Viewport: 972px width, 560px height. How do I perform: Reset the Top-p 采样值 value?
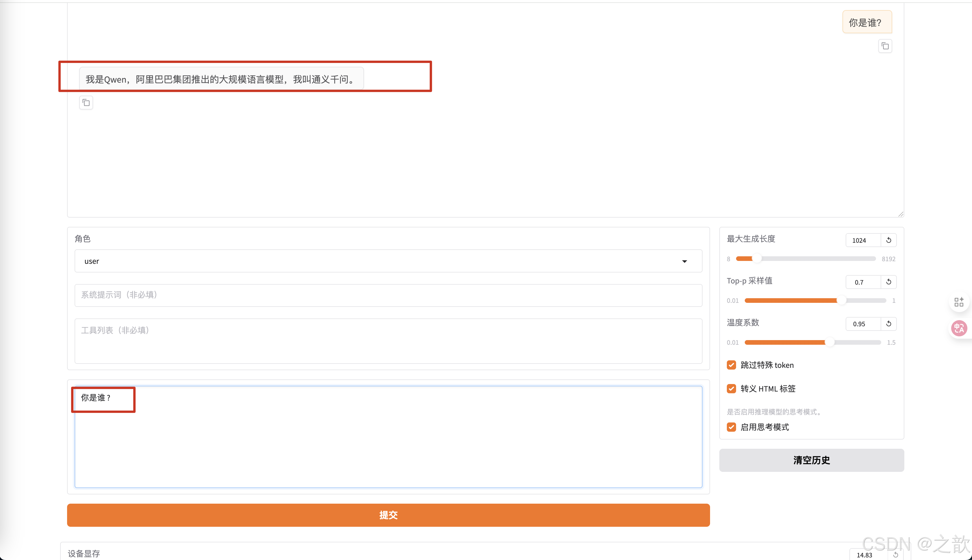tap(888, 282)
